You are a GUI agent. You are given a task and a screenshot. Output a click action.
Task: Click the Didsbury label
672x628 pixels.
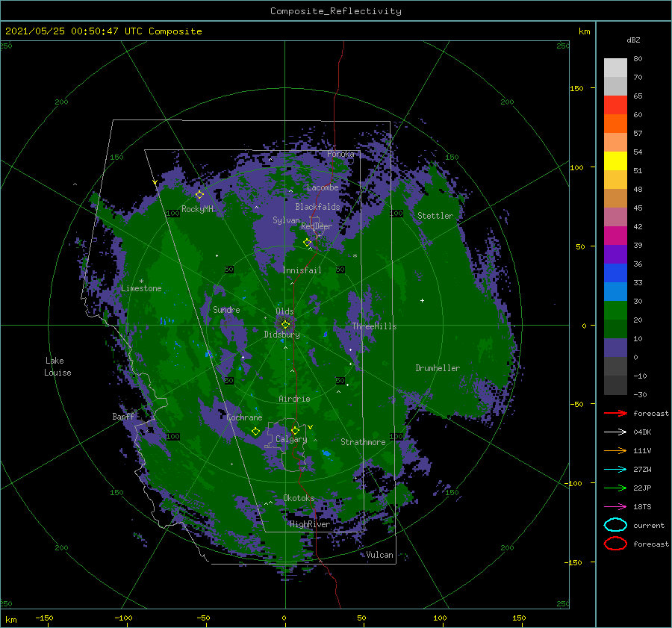click(281, 335)
